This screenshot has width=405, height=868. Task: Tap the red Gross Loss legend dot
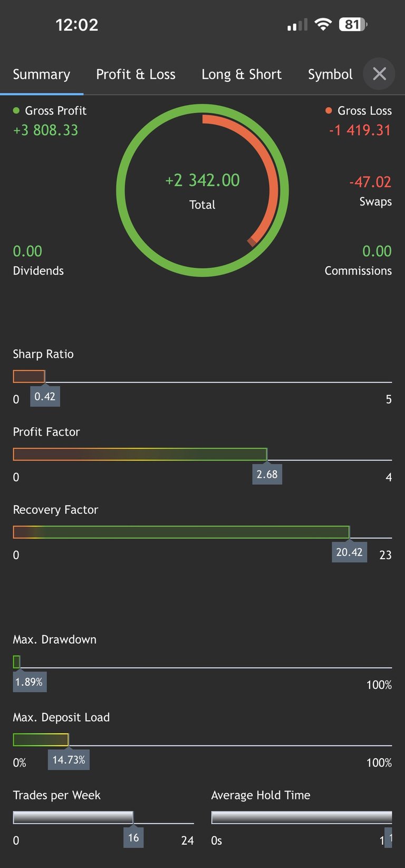pyautogui.click(x=329, y=111)
